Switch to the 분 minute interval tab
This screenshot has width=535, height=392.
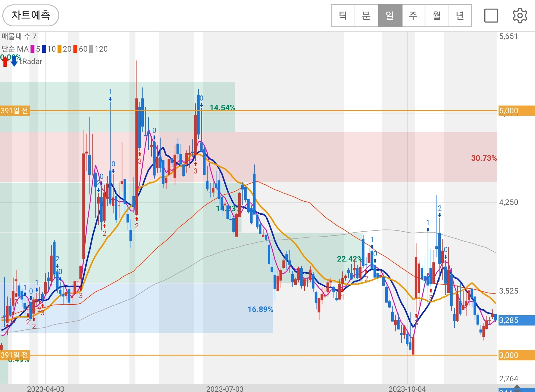tap(367, 15)
